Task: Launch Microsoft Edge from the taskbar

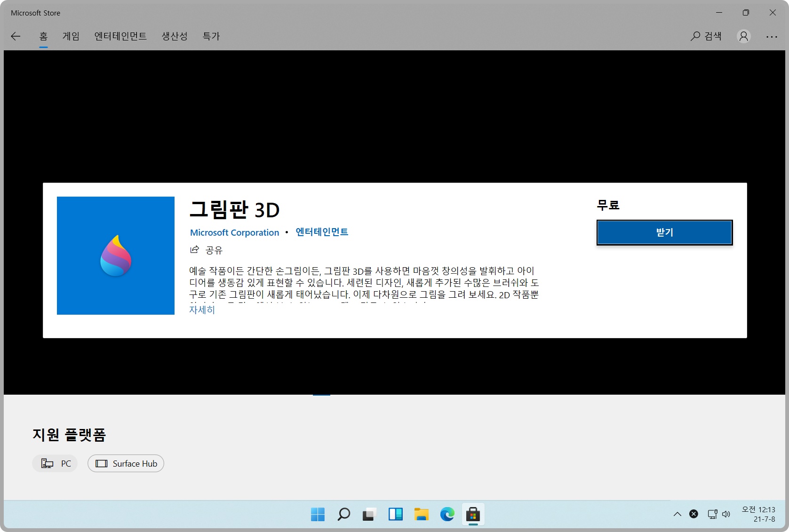Action: [447, 514]
